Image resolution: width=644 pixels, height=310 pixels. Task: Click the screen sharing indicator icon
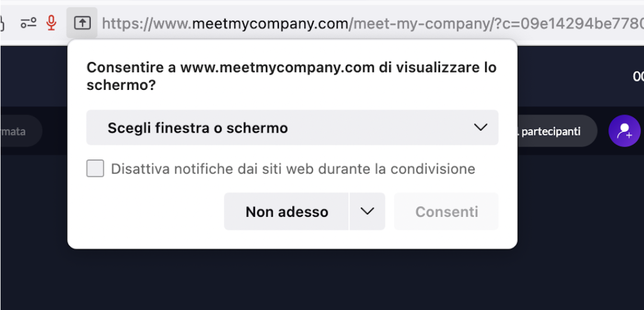tap(82, 23)
